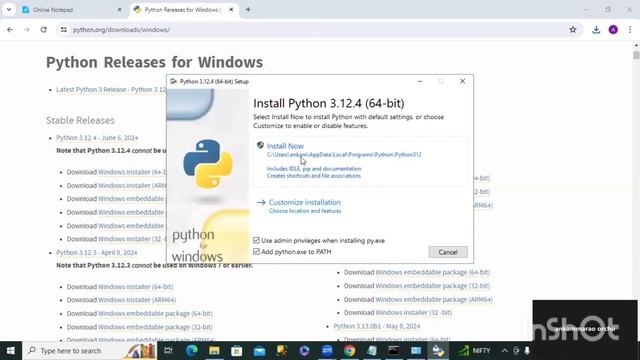Switch to Google Chrome in taskbar
The image size is (640, 360).
[x=349, y=351]
